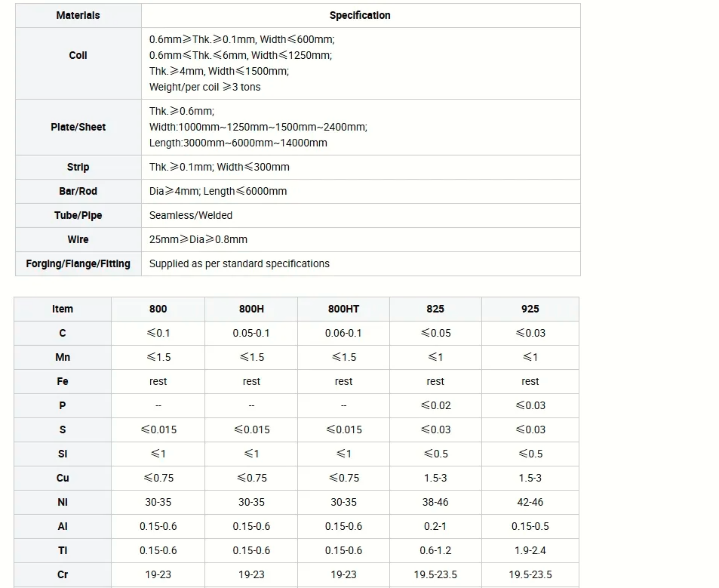The image size is (719, 588).
Task: Click the Wire row label
Action: coord(78,239)
